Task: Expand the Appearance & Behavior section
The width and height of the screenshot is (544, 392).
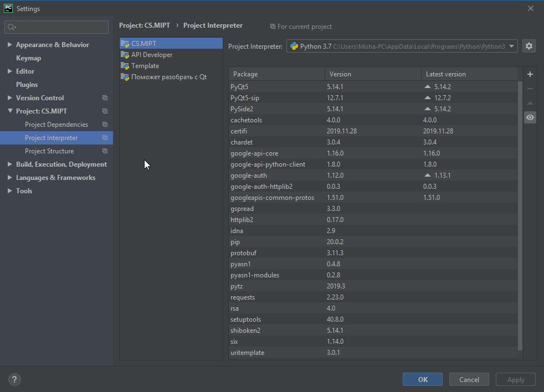Action: (10, 44)
